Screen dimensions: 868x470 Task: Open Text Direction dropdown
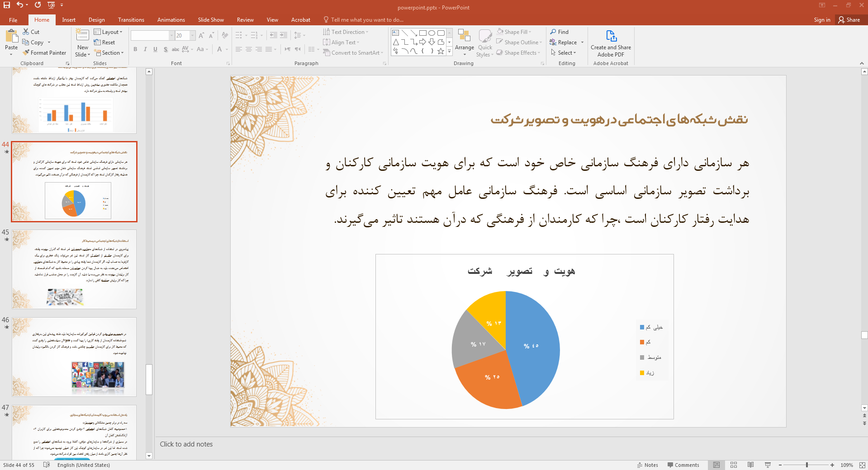click(x=346, y=32)
